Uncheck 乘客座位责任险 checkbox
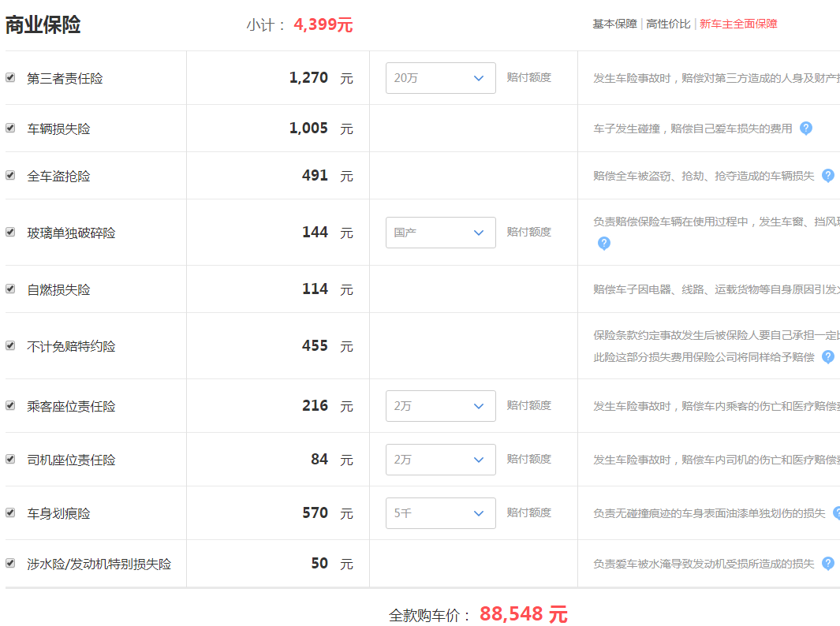 (10, 405)
